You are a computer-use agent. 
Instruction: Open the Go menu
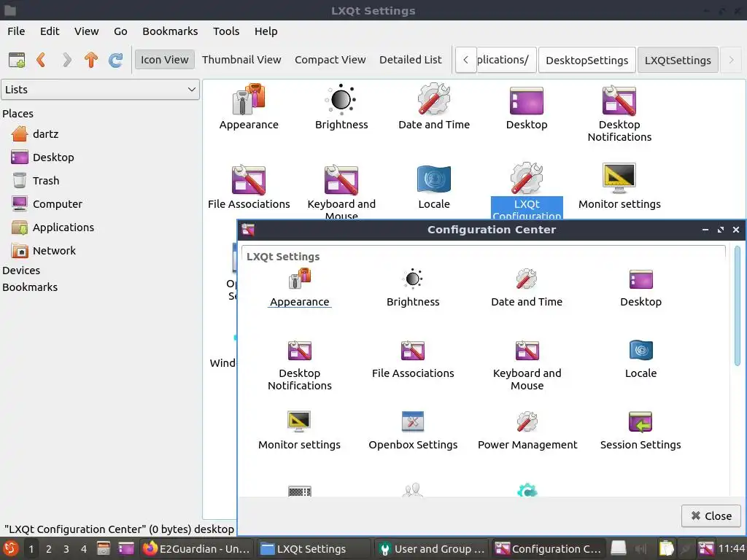coord(120,31)
